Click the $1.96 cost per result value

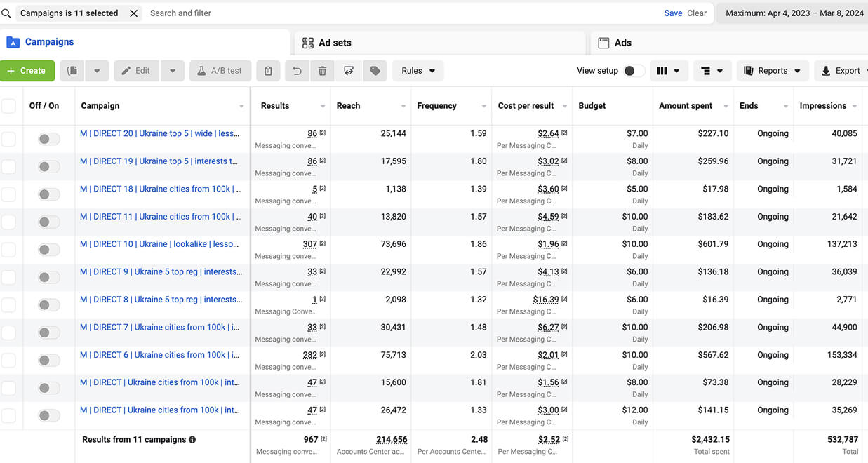point(548,244)
